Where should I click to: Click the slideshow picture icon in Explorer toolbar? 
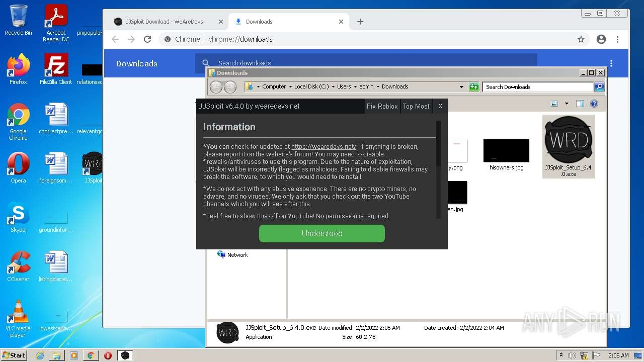(554, 103)
